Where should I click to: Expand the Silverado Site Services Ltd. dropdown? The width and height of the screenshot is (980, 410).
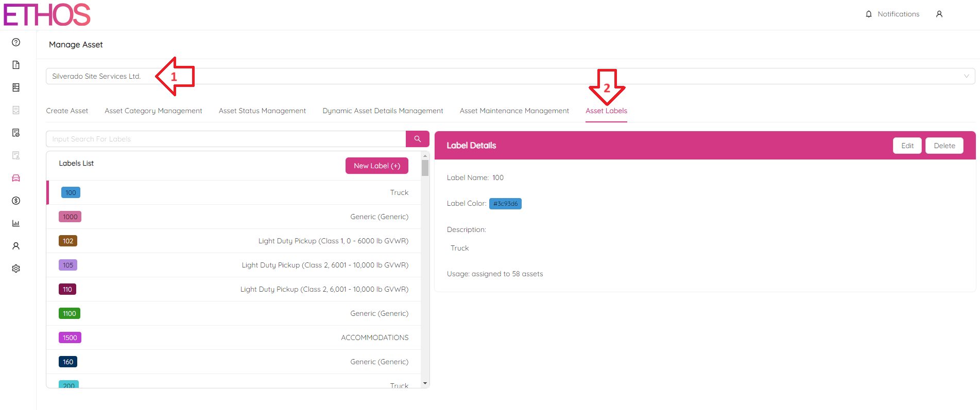(x=510, y=76)
